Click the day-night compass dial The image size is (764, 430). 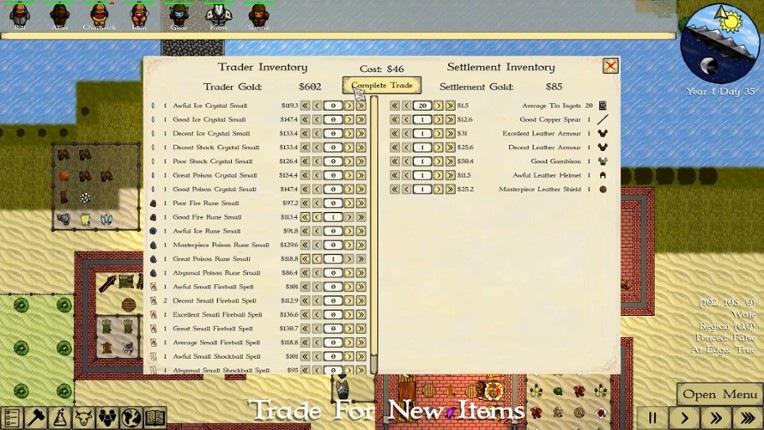(719, 42)
